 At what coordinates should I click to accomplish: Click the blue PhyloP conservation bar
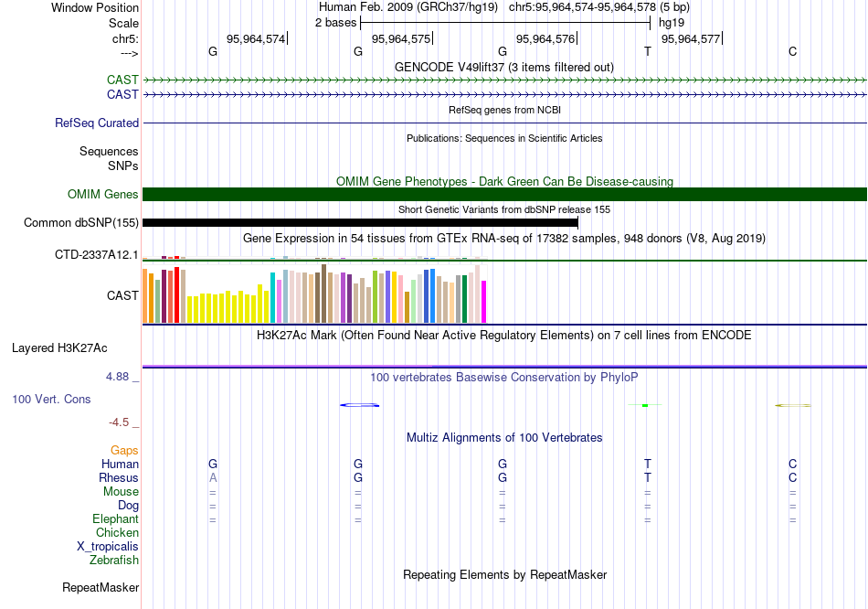359,405
